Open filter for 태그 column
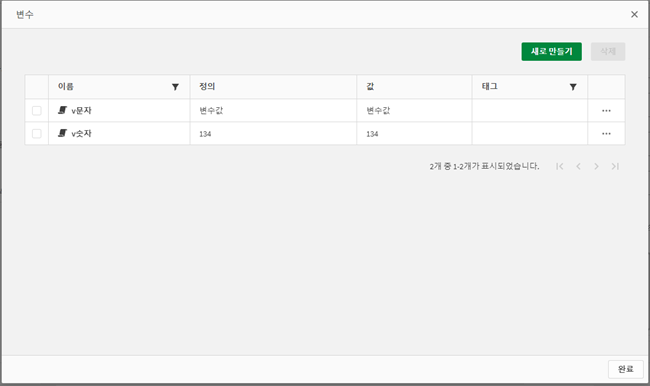650x386 pixels. click(x=573, y=87)
